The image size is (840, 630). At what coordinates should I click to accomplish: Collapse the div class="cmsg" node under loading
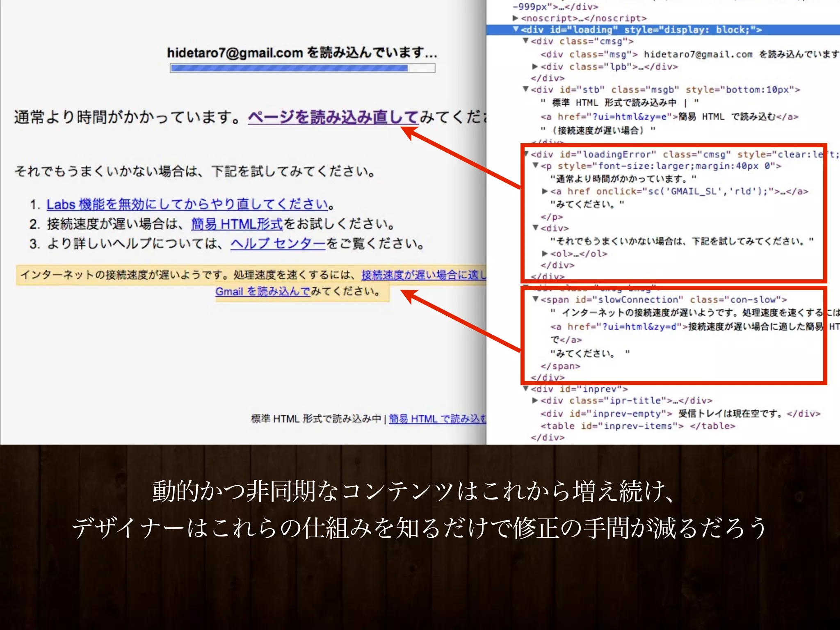click(525, 41)
